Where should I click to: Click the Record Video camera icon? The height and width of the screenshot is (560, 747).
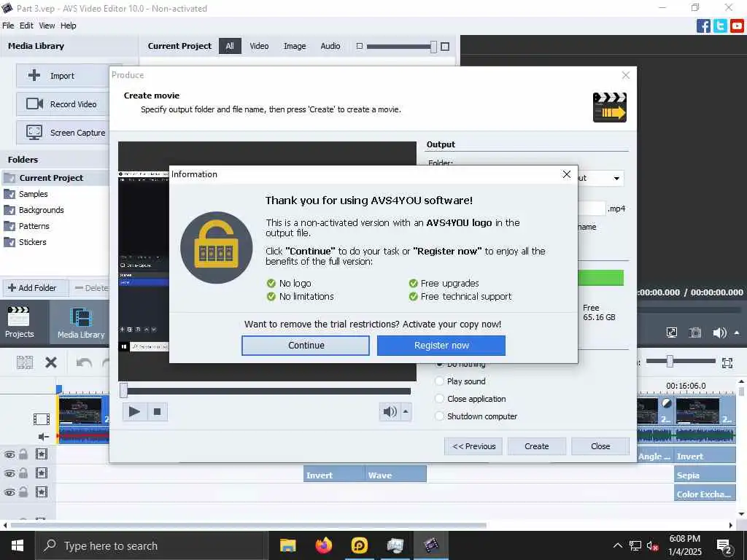(x=34, y=104)
